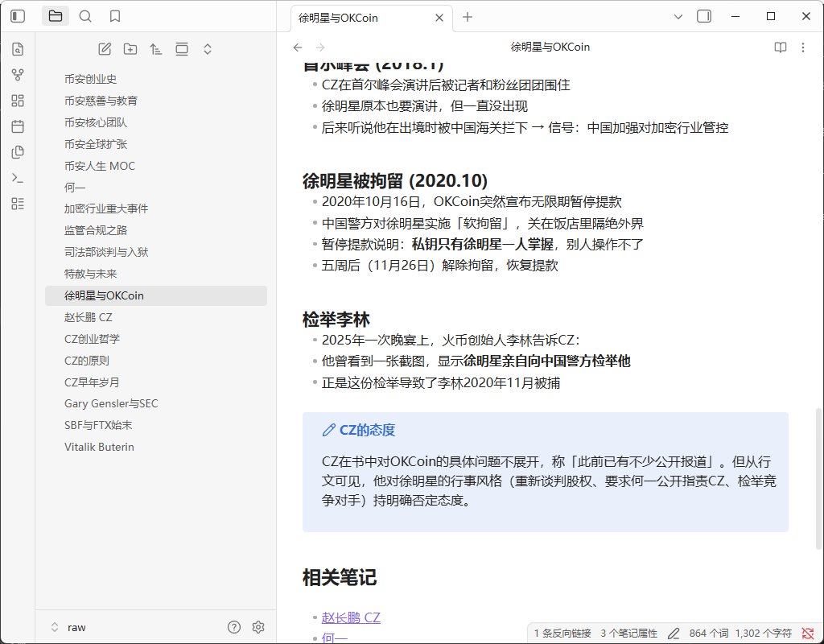Select 徐明星与OKCoin in the file list

156,295
